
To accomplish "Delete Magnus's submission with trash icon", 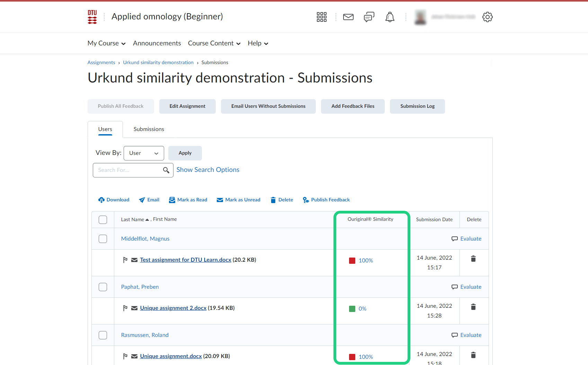I will click(x=473, y=259).
